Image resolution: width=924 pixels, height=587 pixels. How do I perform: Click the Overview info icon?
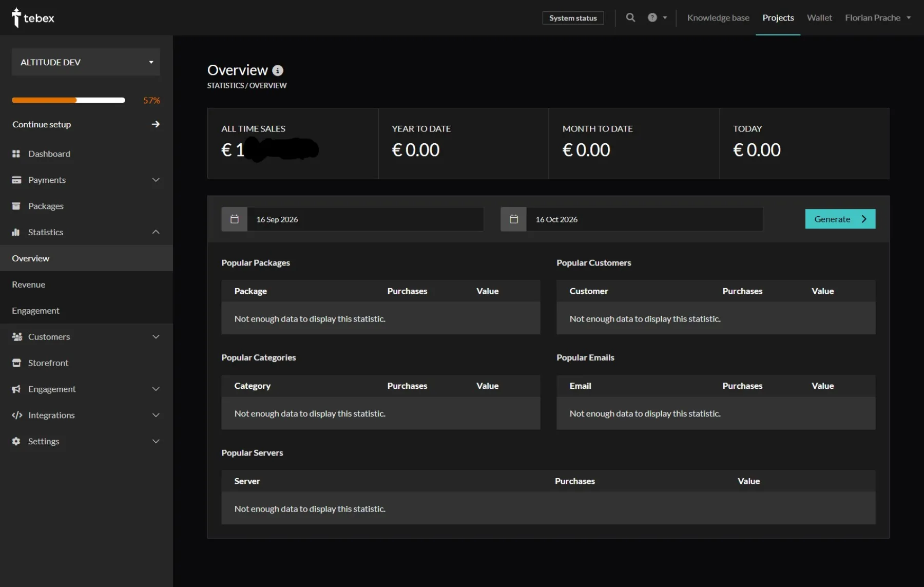click(x=278, y=70)
